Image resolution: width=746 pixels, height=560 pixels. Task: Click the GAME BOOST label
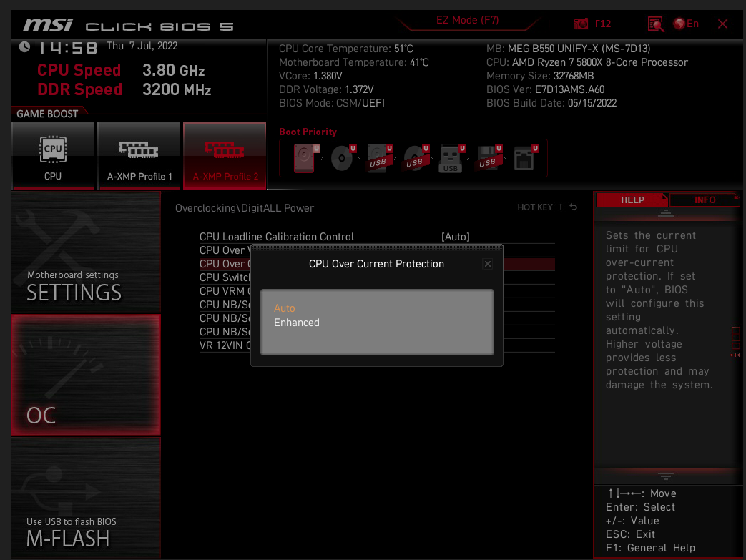(x=47, y=114)
